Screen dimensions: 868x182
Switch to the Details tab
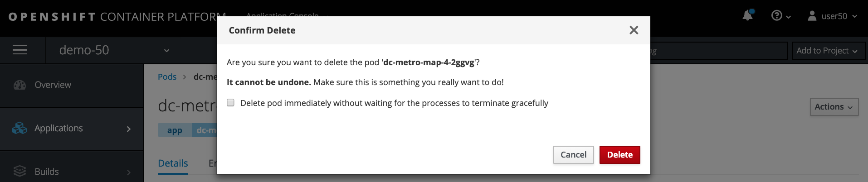pyautogui.click(x=173, y=163)
